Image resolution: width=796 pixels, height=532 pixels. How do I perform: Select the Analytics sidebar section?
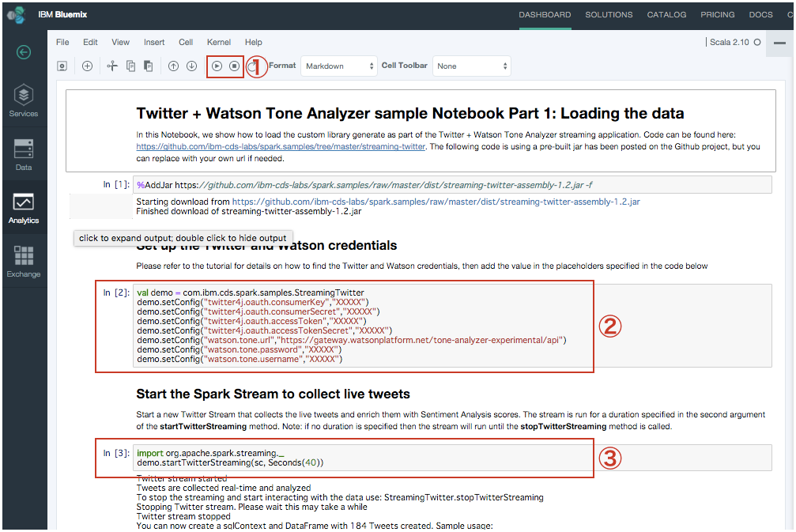pos(24,208)
